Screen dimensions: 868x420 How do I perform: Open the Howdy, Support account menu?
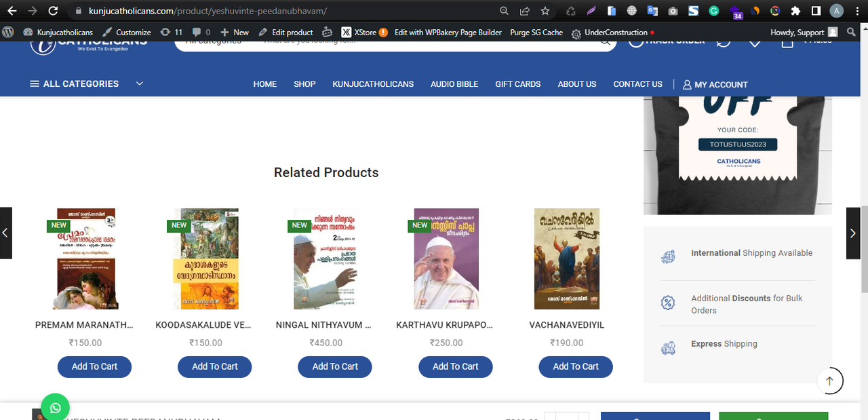point(804,32)
